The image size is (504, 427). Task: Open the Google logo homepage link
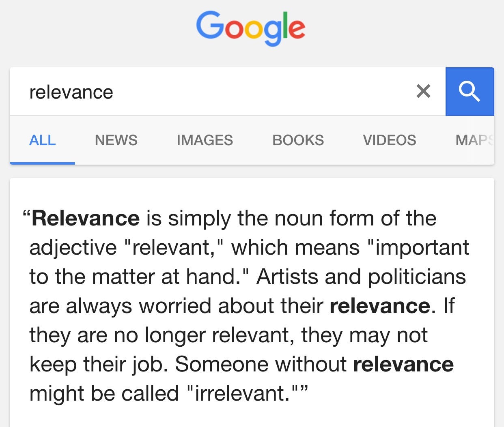[x=251, y=28]
